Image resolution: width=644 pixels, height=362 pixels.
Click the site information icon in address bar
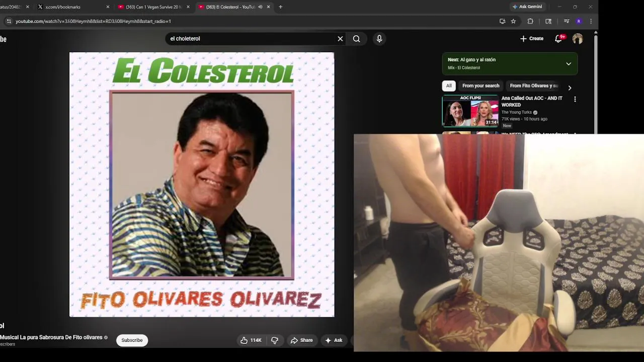tap(9, 21)
